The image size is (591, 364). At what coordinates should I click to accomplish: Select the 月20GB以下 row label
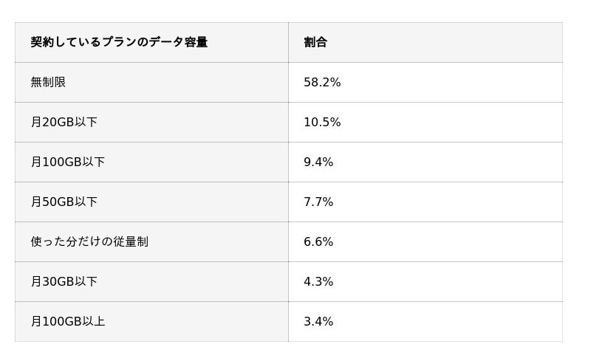(x=64, y=122)
